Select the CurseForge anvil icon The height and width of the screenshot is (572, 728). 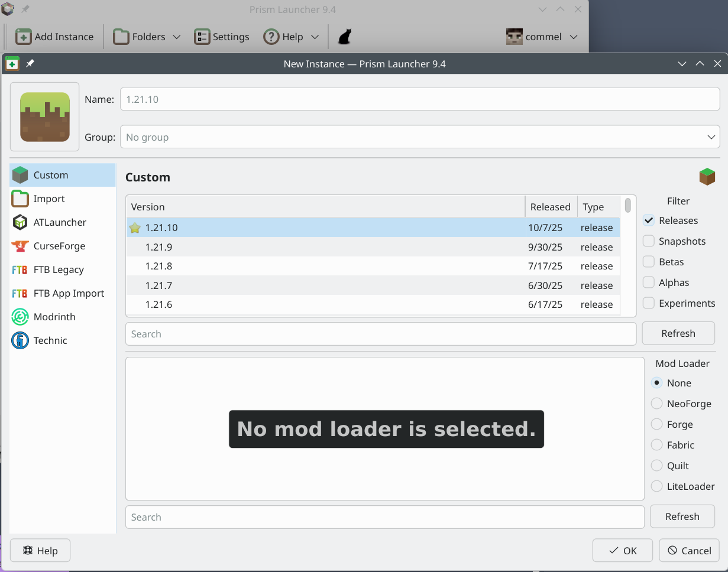click(x=20, y=246)
